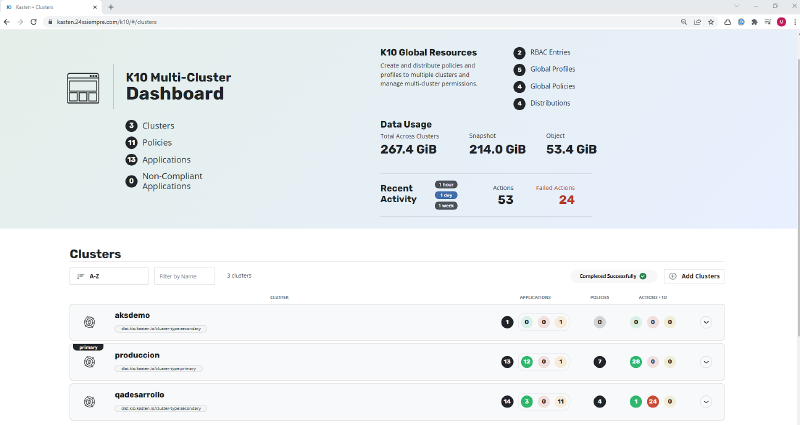Select the 1 day activity range
The height and width of the screenshot is (425, 800).
446,195
